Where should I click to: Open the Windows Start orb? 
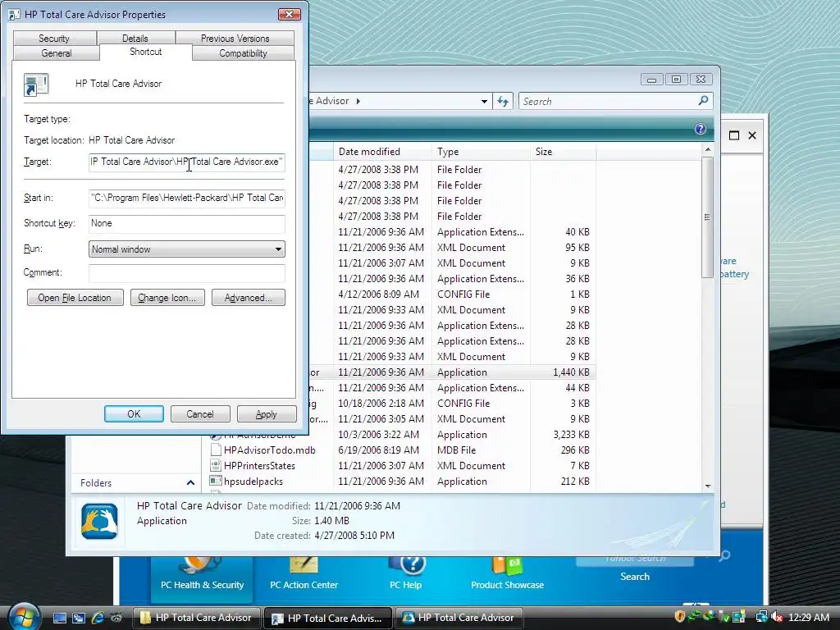click(24, 617)
